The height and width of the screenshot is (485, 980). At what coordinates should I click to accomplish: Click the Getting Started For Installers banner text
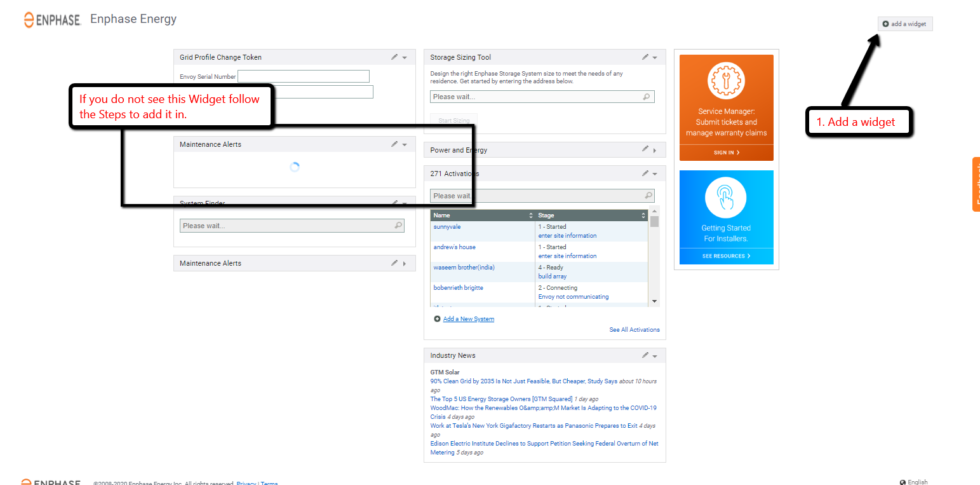[726, 233]
